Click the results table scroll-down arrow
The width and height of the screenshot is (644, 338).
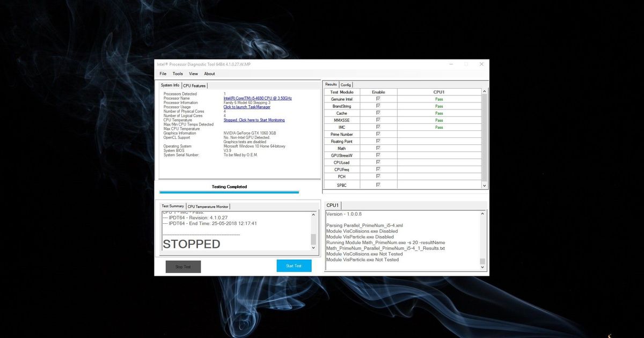(485, 185)
